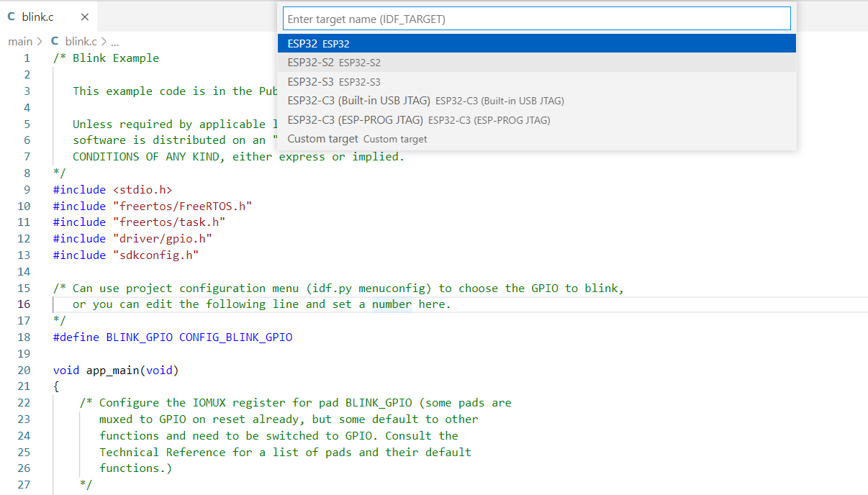Switch to the blink.c editor tab

pos(48,17)
